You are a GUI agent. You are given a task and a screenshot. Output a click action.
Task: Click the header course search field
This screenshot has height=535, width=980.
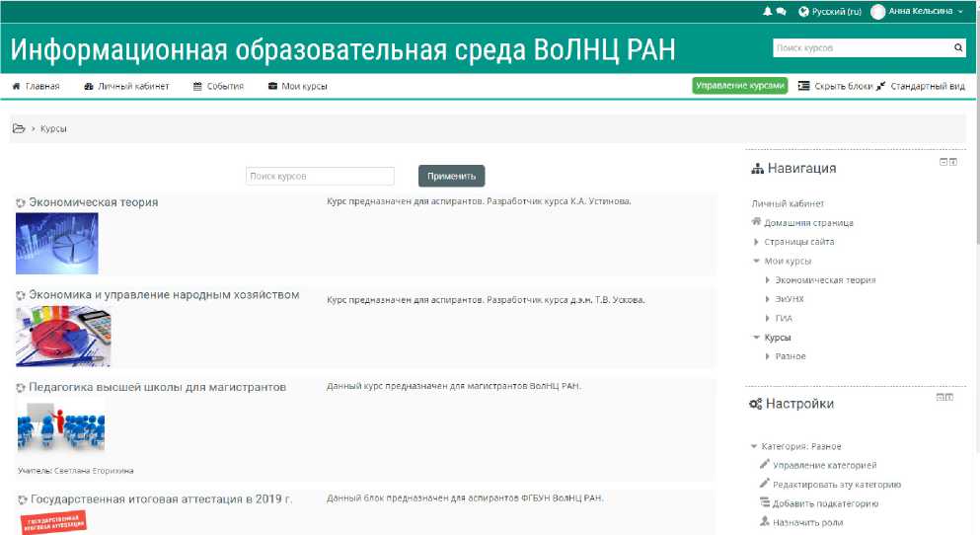click(x=862, y=47)
